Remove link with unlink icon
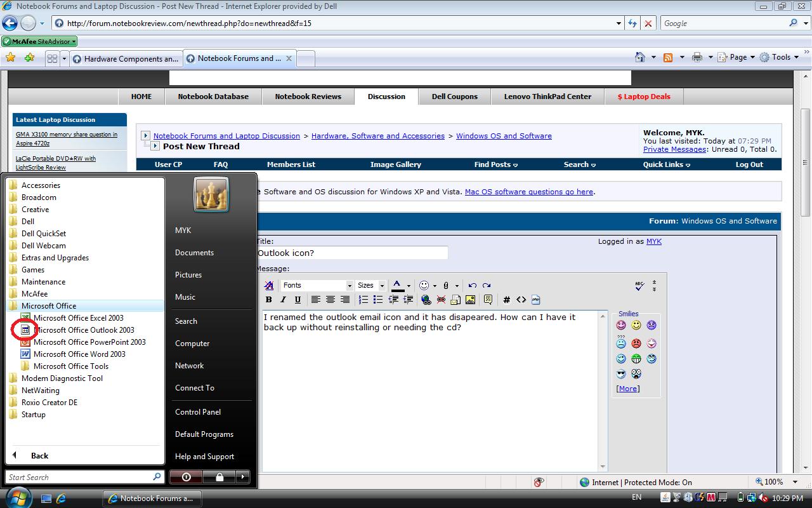Screen dimensions: 812x508 point(441,300)
